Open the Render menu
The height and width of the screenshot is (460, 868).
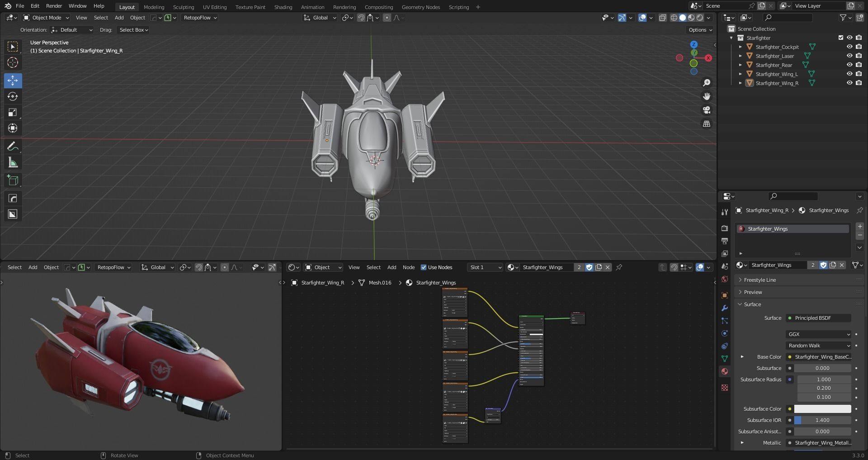54,6
